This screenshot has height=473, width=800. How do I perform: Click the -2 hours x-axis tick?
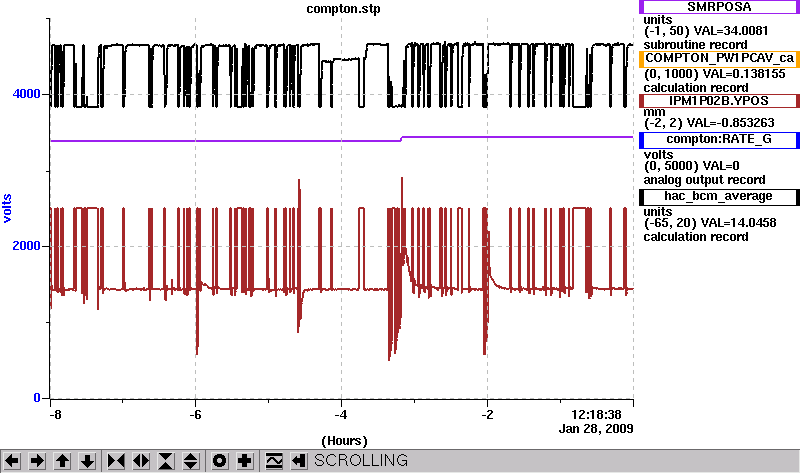(487, 415)
